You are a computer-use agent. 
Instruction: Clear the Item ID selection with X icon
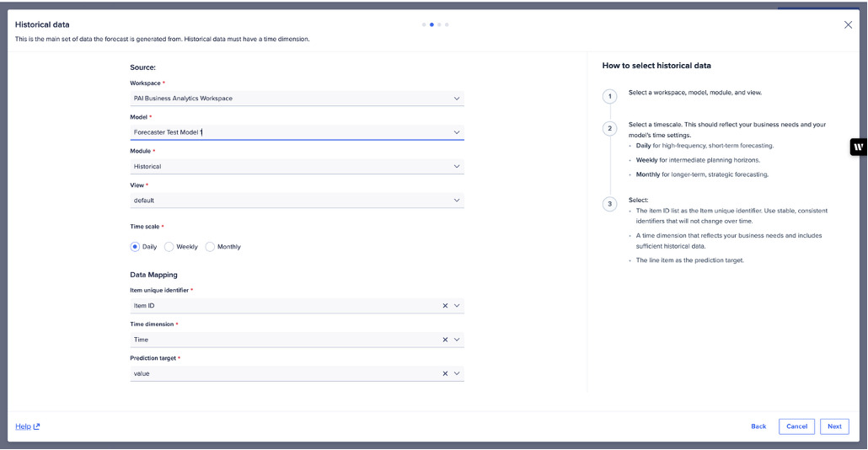coord(445,306)
